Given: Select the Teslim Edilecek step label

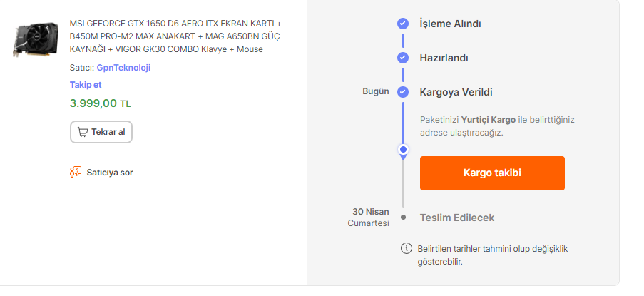Looking at the screenshot, I should click(x=456, y=218).
